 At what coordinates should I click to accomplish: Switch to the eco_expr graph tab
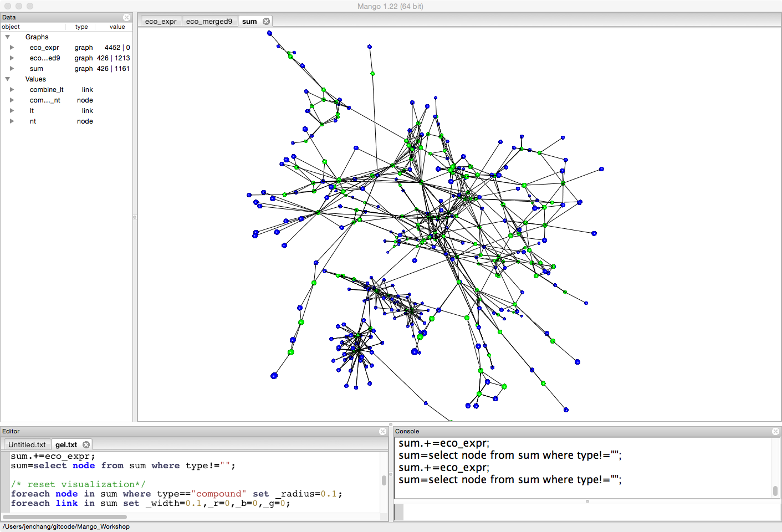pos(161,21)
